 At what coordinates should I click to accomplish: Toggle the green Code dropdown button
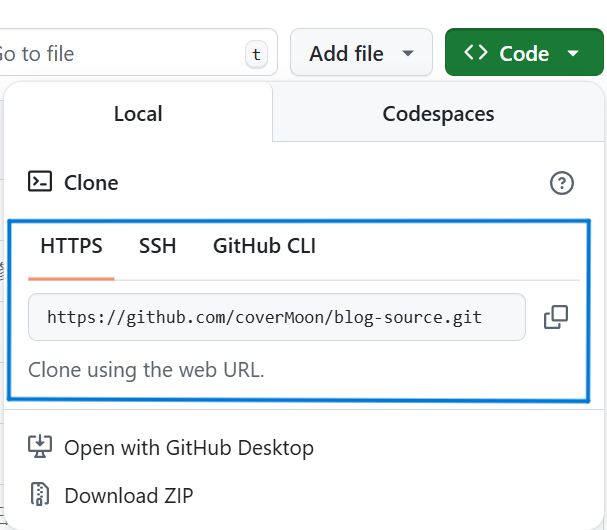[524, 52]
